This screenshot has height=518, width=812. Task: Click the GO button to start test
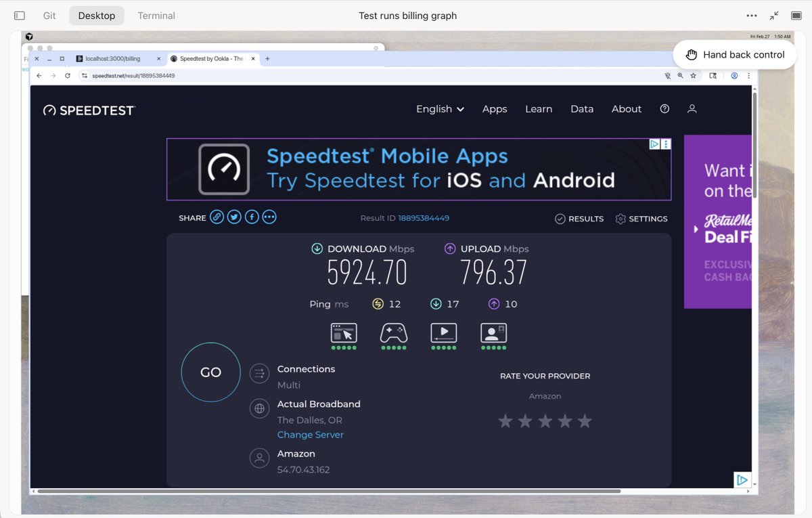(210, 372)
